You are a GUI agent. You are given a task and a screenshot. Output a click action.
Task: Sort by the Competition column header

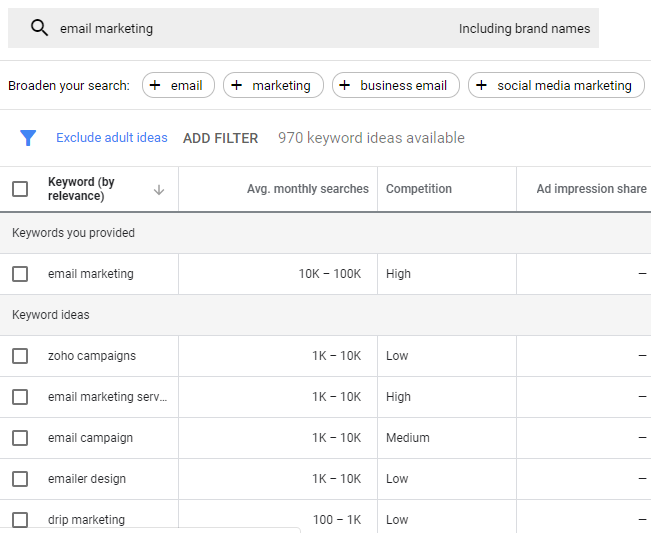tap(418, 189)
